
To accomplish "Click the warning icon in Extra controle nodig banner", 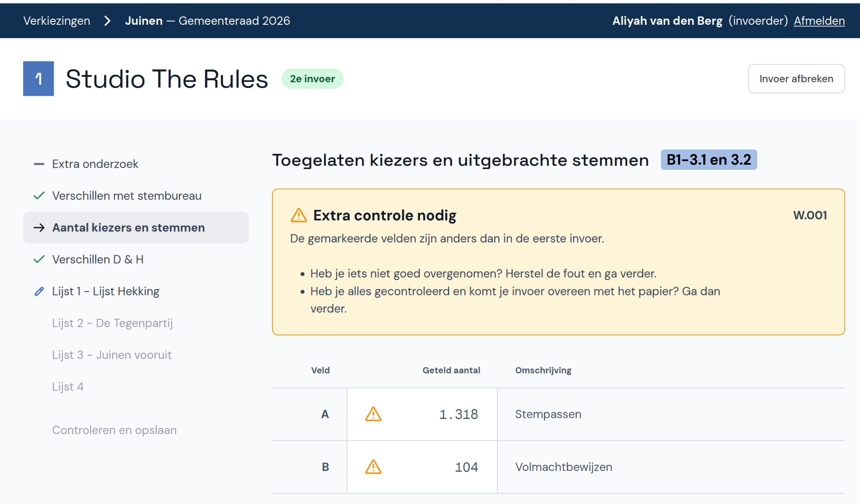I will pos(299,215).
